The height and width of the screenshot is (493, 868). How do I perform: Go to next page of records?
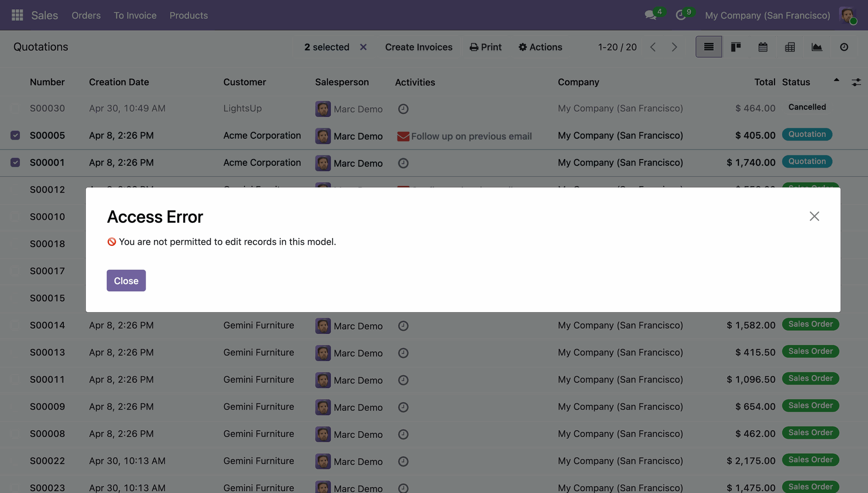pyautogui.click(x=674, y=47)
